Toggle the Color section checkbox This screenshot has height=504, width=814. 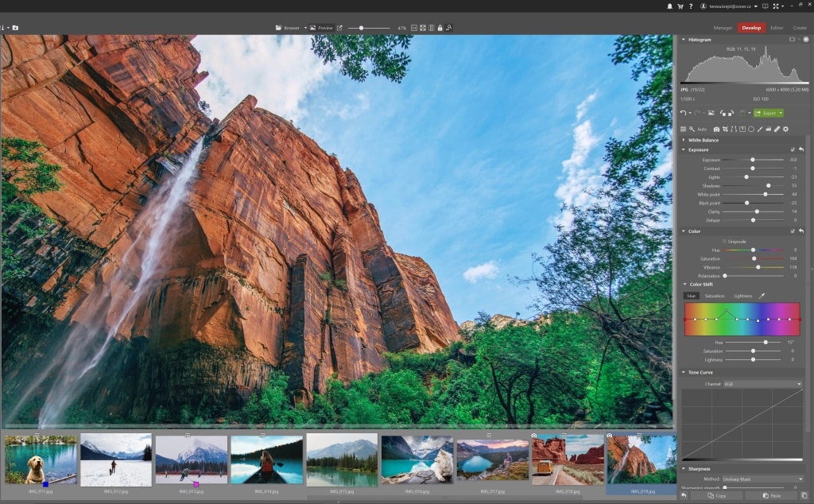[793, 231]
